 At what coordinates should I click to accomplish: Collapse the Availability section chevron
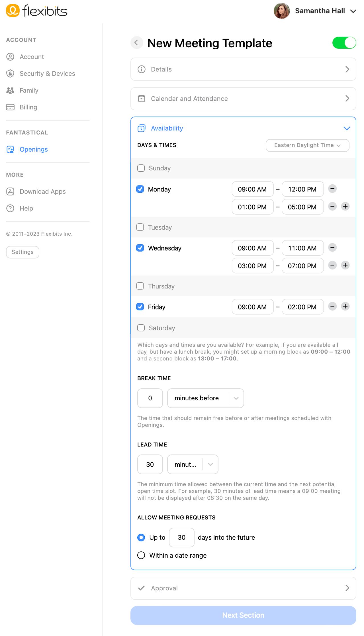347,128
